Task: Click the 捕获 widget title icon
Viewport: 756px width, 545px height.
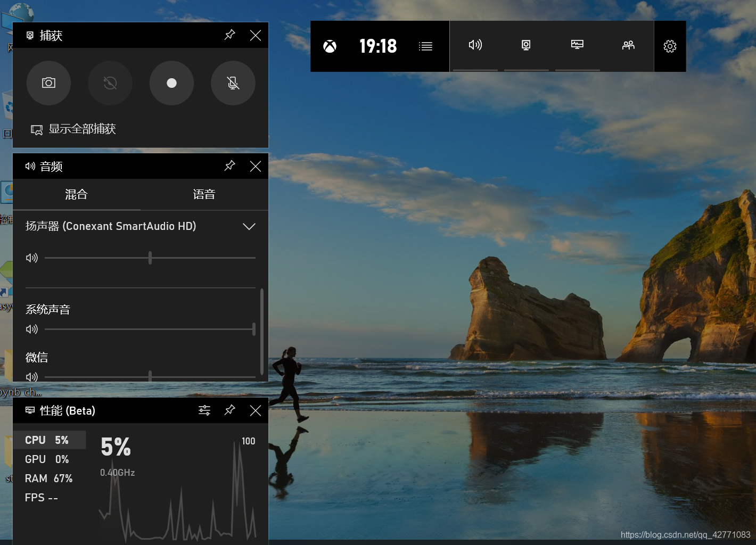Action: click(x=30, y=36)
